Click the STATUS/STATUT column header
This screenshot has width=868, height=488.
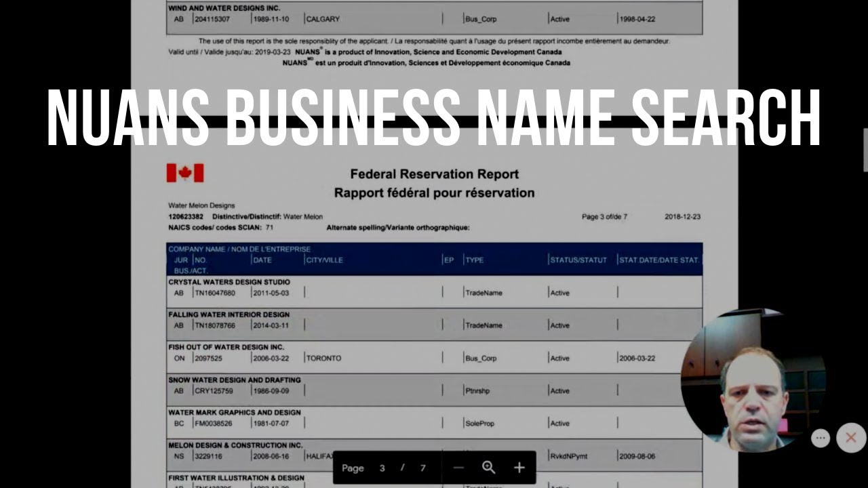click(579, 260)
